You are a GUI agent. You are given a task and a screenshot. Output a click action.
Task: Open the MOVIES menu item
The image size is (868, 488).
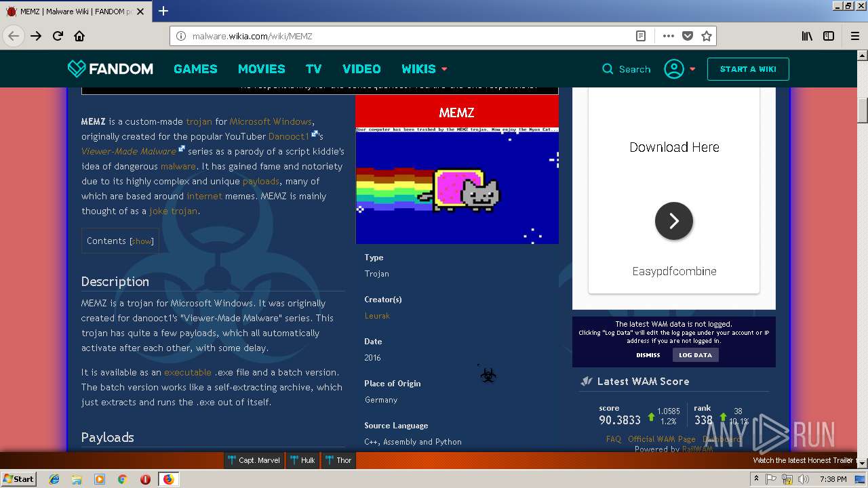261,68
